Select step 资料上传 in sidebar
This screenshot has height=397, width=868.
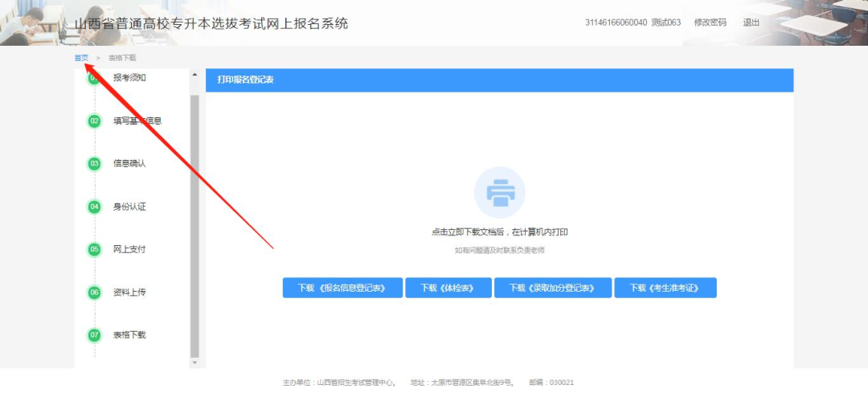[x=129, y=293]
